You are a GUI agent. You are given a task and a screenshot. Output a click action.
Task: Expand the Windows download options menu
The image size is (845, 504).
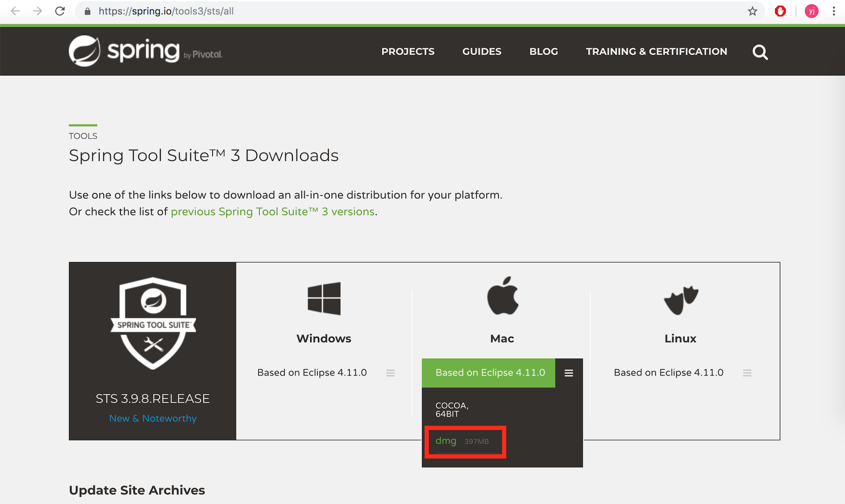[390, 373]
